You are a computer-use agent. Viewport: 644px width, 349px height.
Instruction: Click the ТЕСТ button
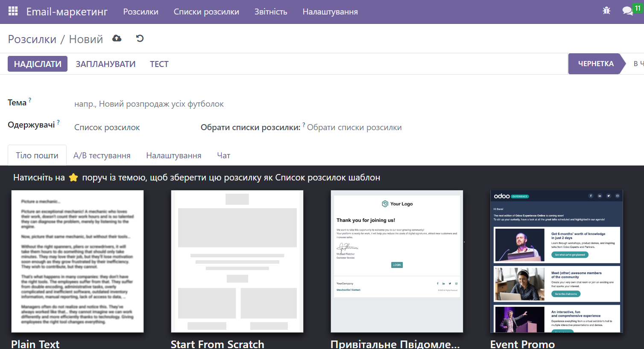(x=159, y=64)
